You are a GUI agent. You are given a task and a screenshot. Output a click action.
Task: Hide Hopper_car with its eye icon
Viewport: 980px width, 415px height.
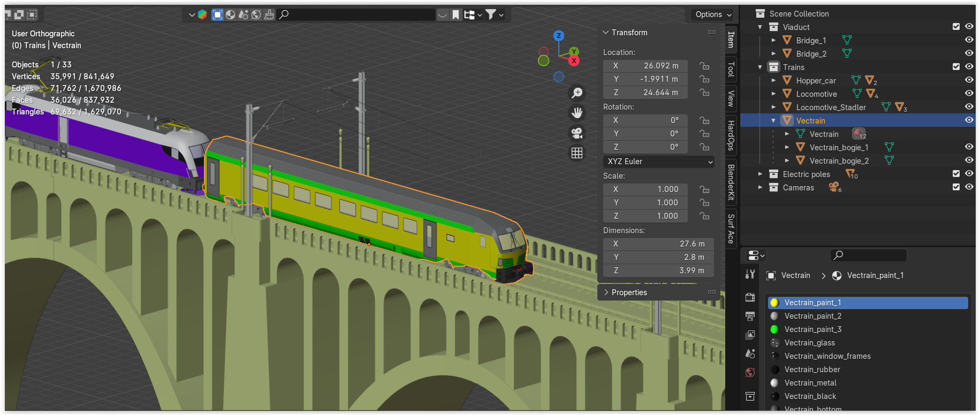pos(969,80)
